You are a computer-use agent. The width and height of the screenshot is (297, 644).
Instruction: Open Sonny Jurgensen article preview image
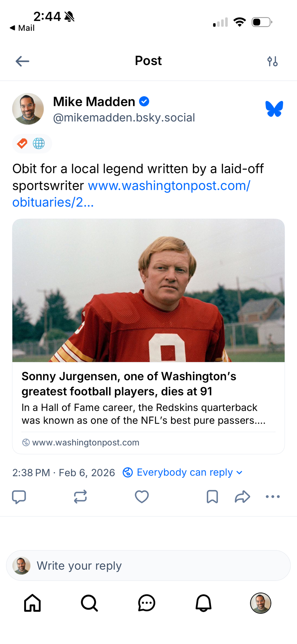pos(148,290)
